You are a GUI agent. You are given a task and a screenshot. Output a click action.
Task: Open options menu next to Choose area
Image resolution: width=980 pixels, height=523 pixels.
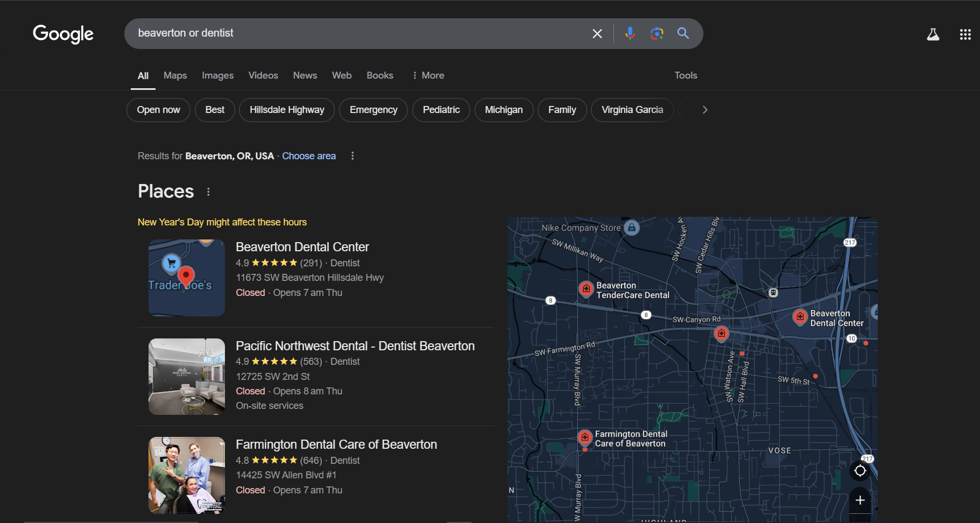352,156
